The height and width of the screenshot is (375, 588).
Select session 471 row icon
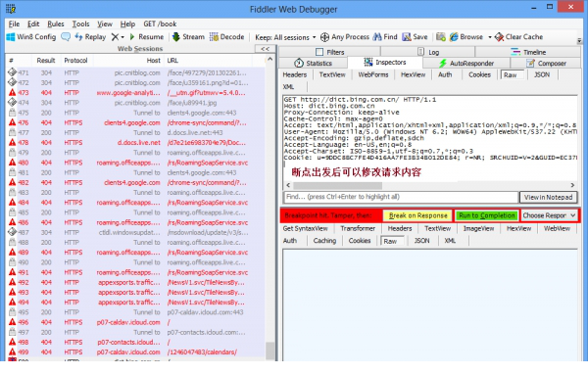click(x=12, y=72)
